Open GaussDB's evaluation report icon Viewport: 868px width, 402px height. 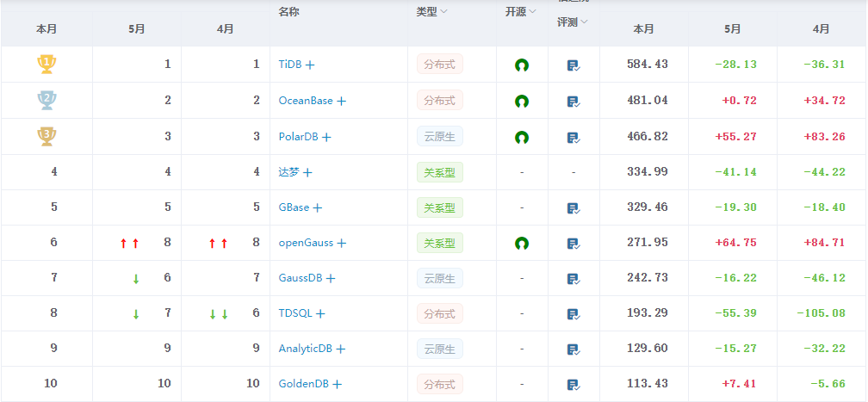click(573, 279)
